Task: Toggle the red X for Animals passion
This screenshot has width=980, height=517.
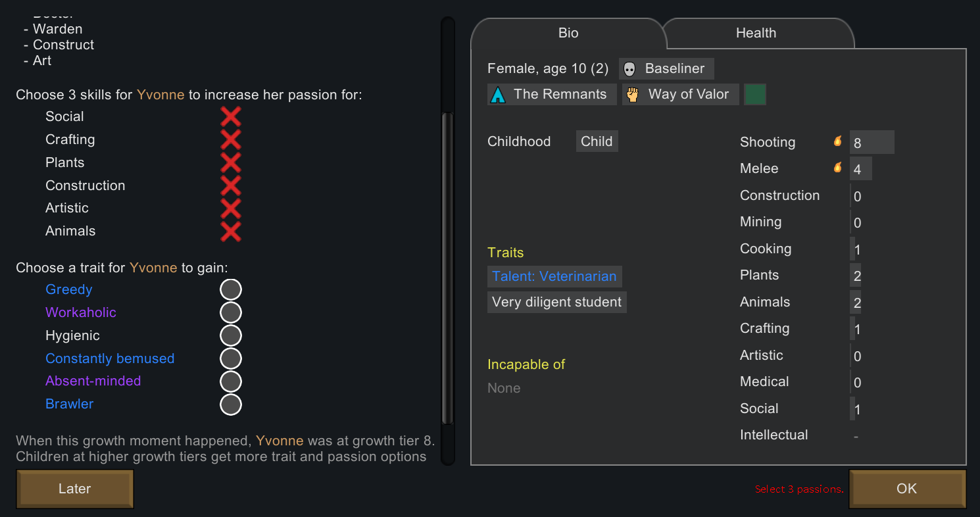Action: coord(230,232)
